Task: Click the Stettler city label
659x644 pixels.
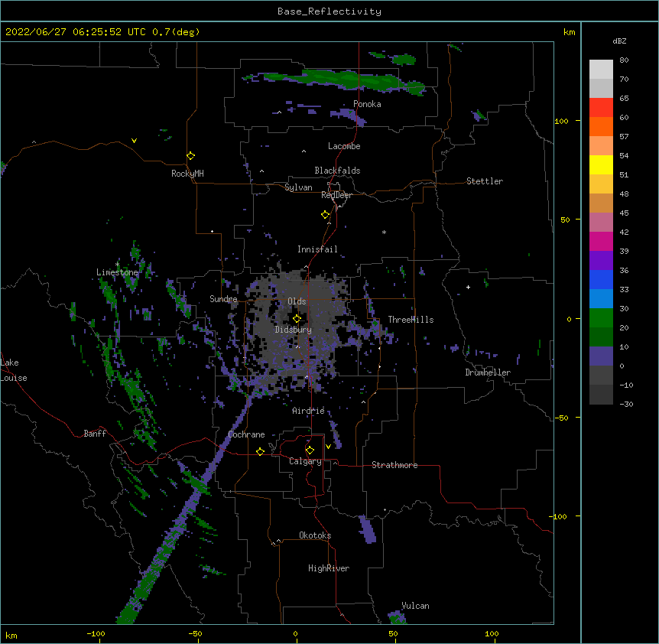Action: (485, 181)
